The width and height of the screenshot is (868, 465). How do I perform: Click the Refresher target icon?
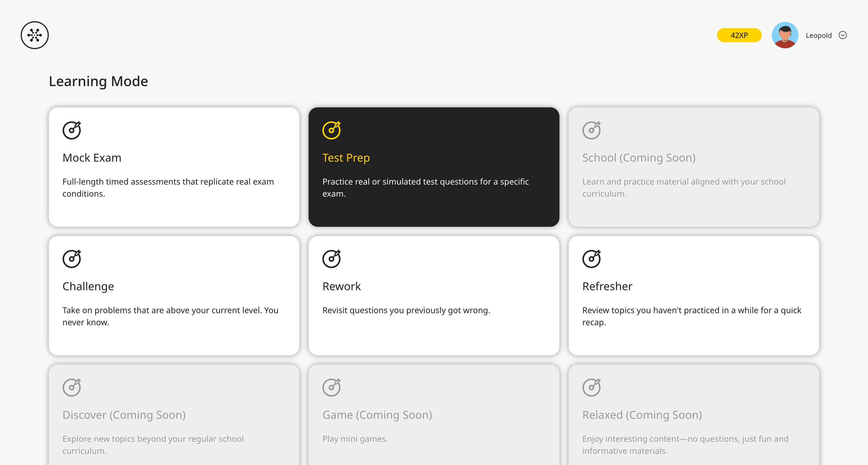(x=592, y=259)
